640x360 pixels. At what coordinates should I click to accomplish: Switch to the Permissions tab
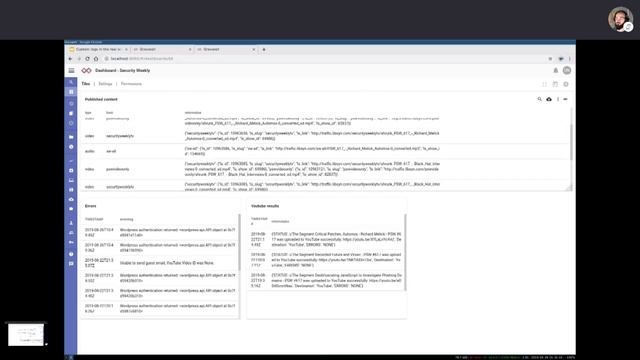[131, 84]
